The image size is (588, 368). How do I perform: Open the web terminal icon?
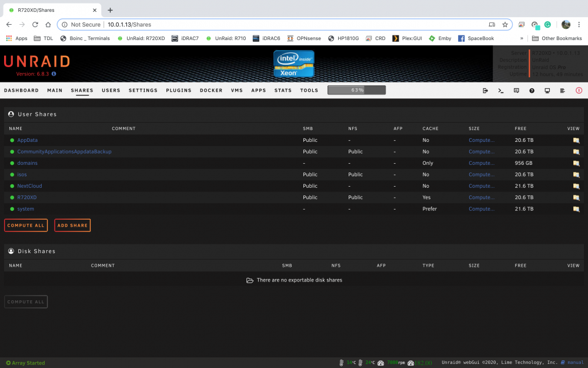500,91
